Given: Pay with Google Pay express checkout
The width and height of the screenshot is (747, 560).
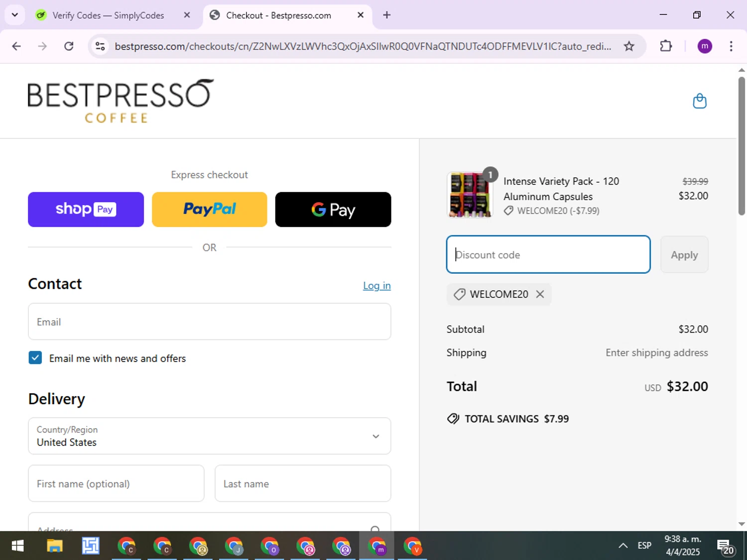Looking at the screenshot, I should coord(333,210).
